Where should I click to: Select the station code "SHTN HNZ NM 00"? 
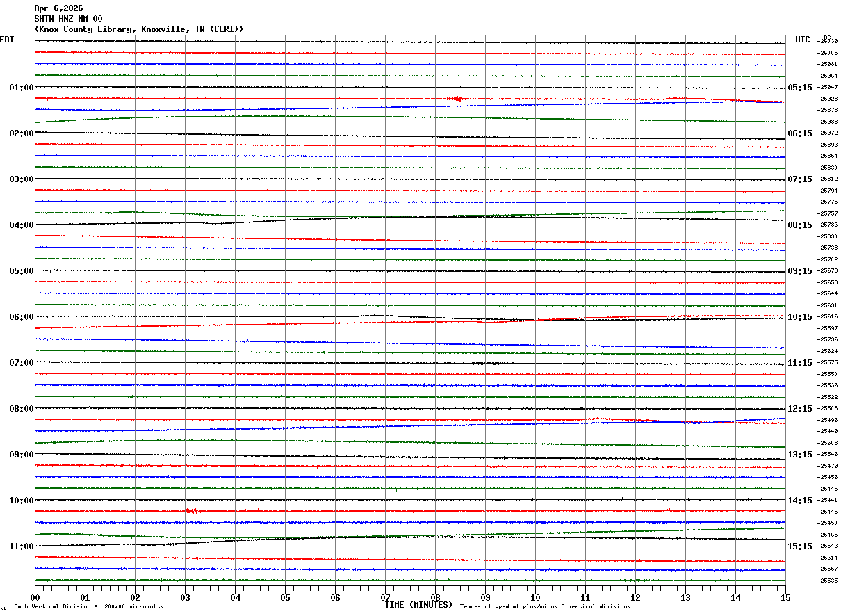pyautogui.click(x=68, y=18)
